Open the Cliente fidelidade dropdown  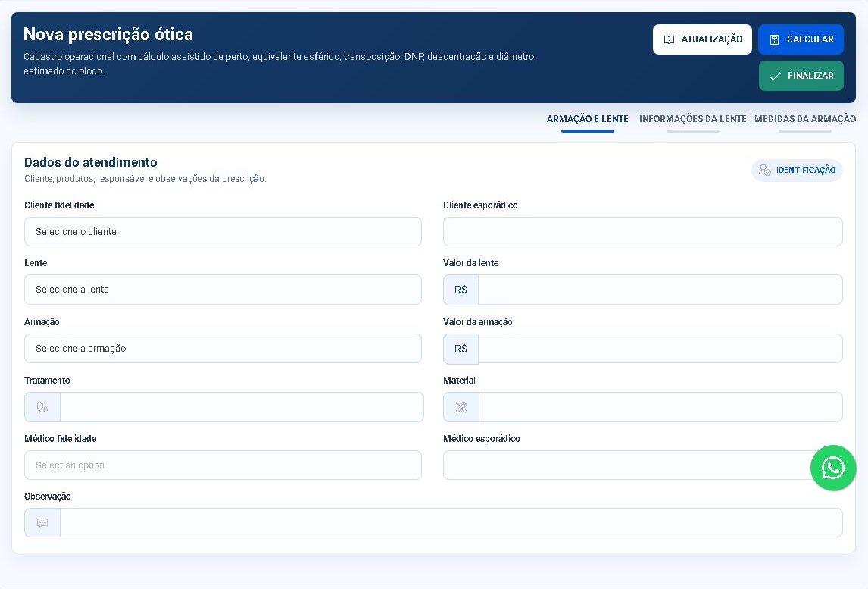[223, 232]
